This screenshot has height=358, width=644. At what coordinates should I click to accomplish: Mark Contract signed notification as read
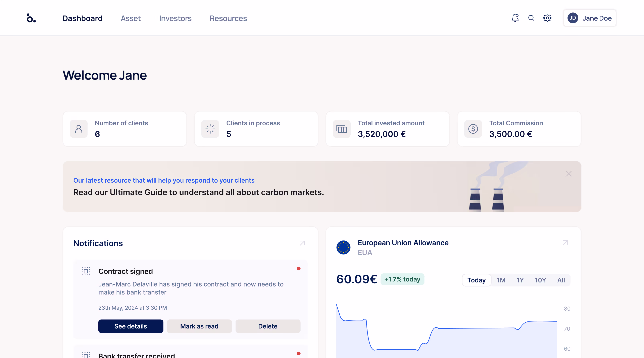[x=199, y=326]
